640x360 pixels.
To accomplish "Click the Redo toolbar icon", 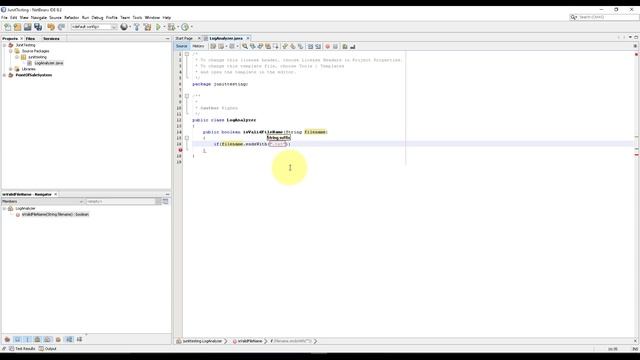I will tap(61, 27).
